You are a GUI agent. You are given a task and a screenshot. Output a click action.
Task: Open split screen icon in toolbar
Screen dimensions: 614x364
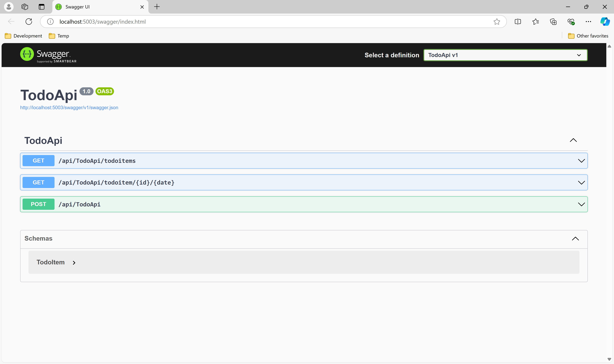point(518,22)
